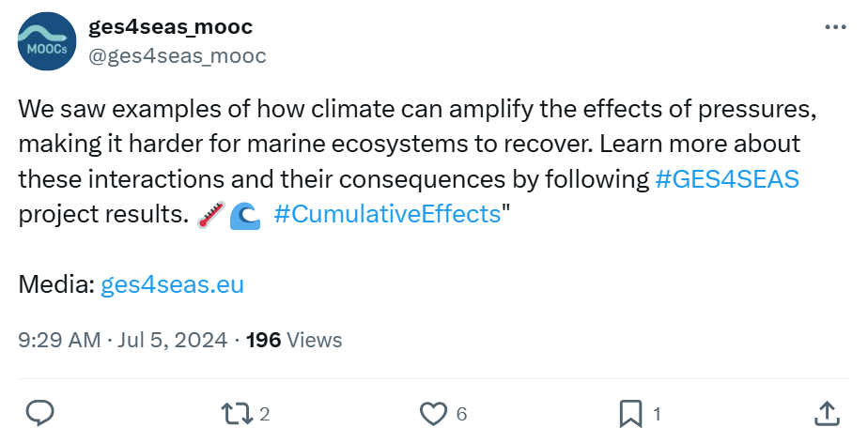868x443 pixels.
Task: Click the like count 6
Action: [x=461, y=414]
